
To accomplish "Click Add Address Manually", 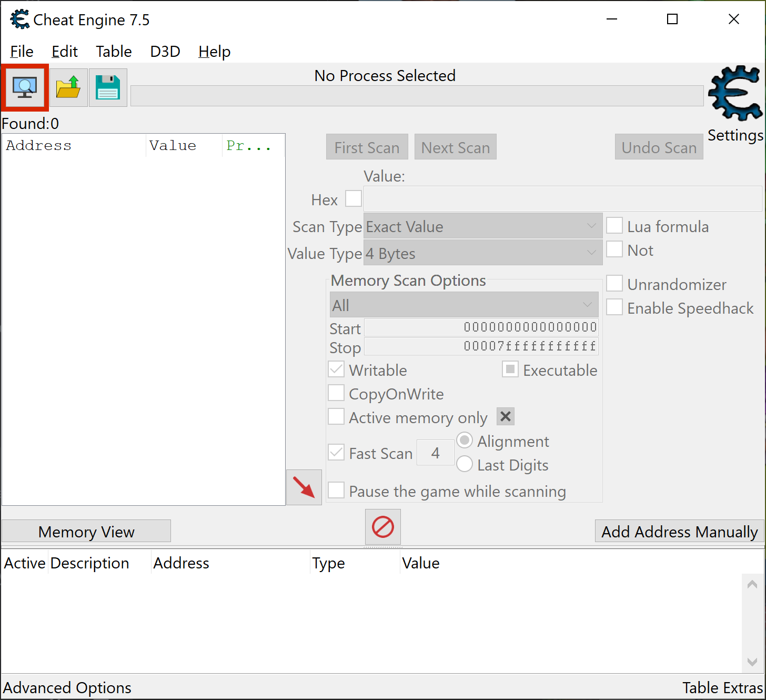I will (680, 532).
